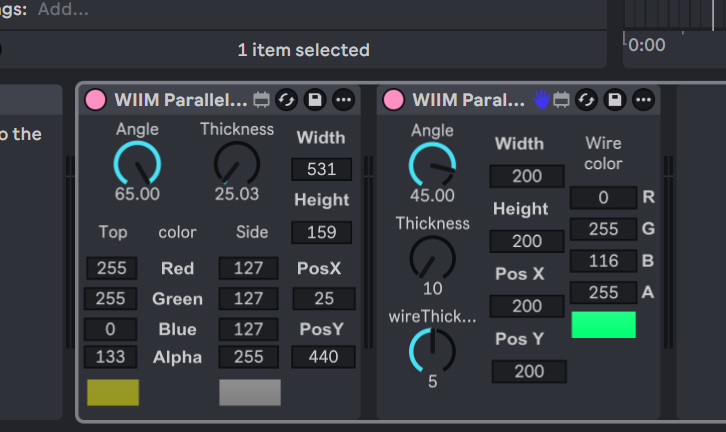Image resolution: width=726 pixels, height=432 pixels.
Task: Open the first device's three-dots options menu
Action: [344, 100]
